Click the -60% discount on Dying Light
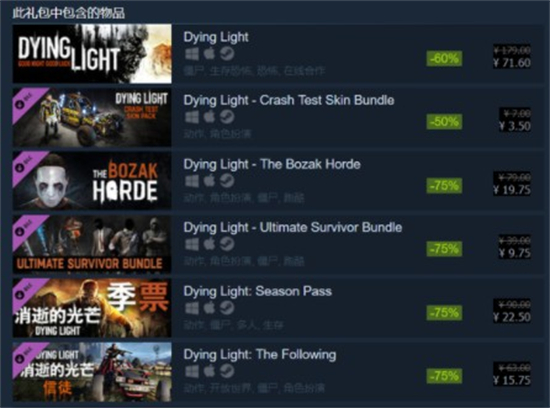The width and height of the screenshot is (550, 408). point(444,58)
